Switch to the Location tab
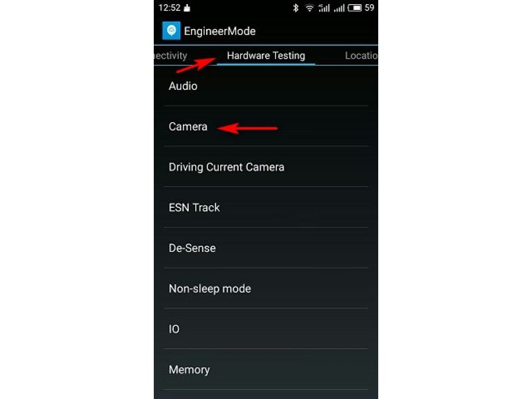This screenshot has height=399, width=532. pos(361,55)
